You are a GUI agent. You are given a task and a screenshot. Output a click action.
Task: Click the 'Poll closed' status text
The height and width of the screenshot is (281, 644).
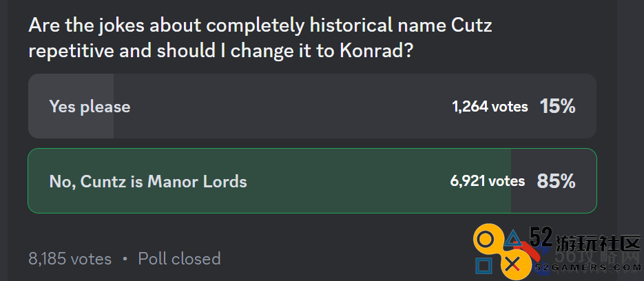(179, 259)
